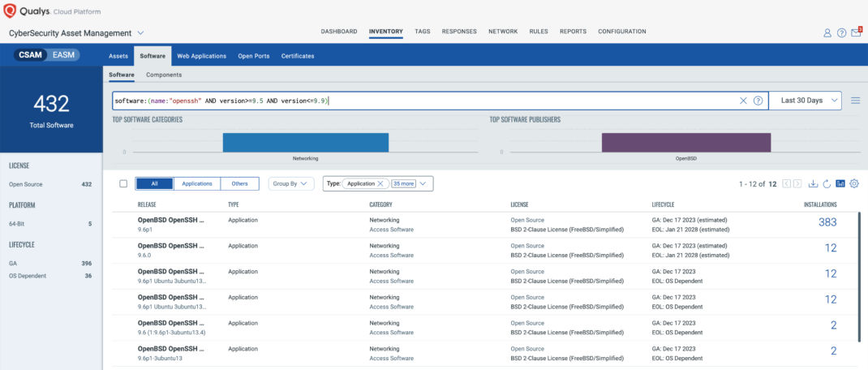Expand the CyberSecurity Asset Management module dropdown
This screenshot has height=370, width=868.
(x=140, y=32)
